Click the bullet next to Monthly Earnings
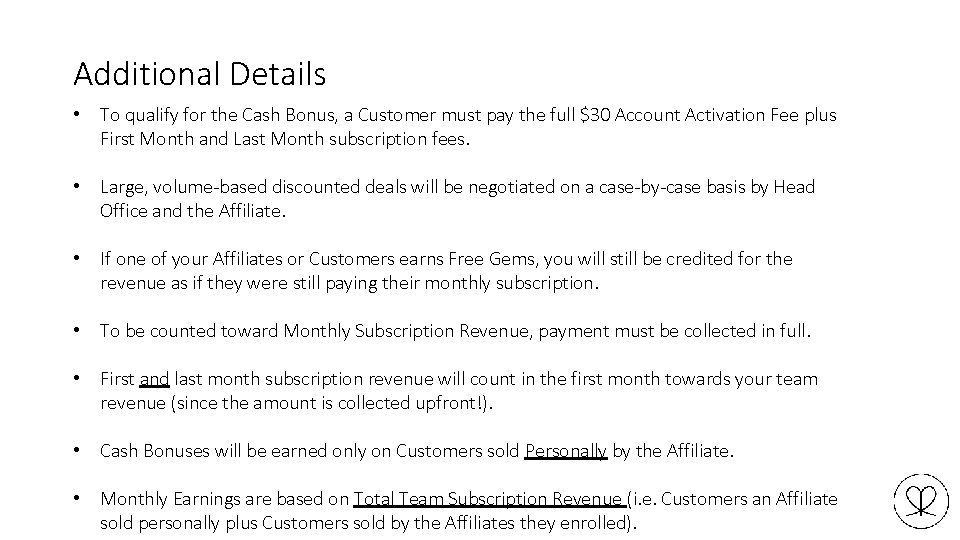This screenshot has height=540, width=960. click(77, 498)
